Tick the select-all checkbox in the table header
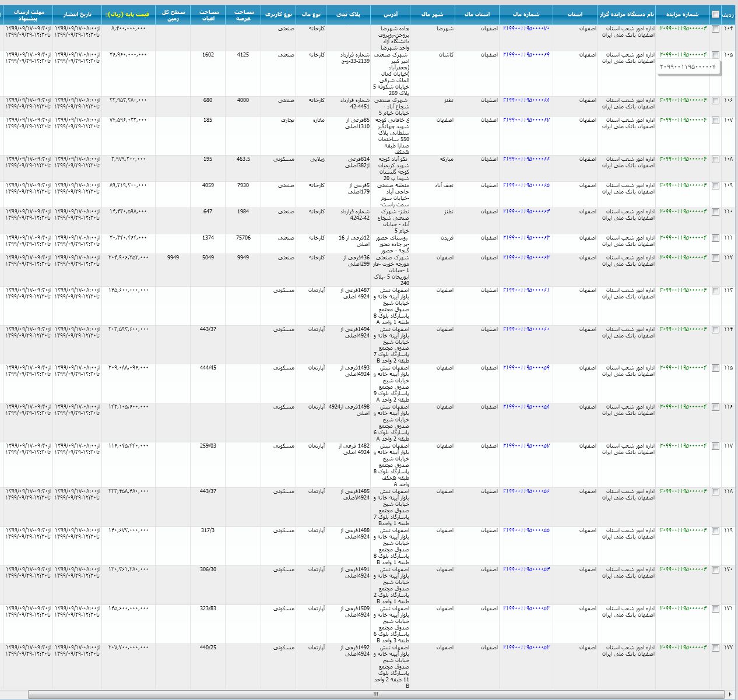Viewport: 738px width, 700px height. point(715,15)
